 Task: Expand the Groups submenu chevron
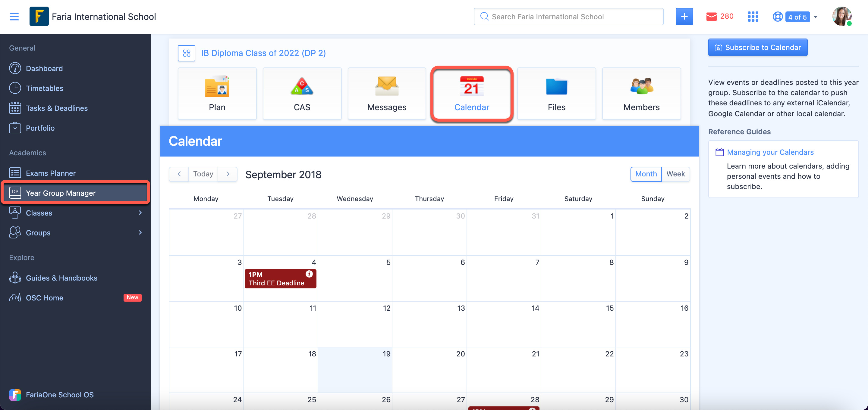(140, 233)
